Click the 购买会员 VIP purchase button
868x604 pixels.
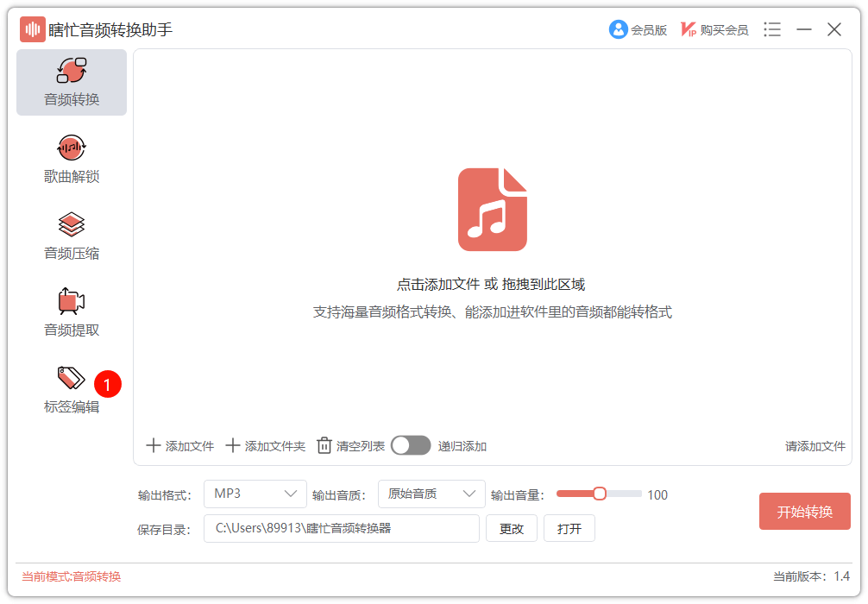pos(714,29)
